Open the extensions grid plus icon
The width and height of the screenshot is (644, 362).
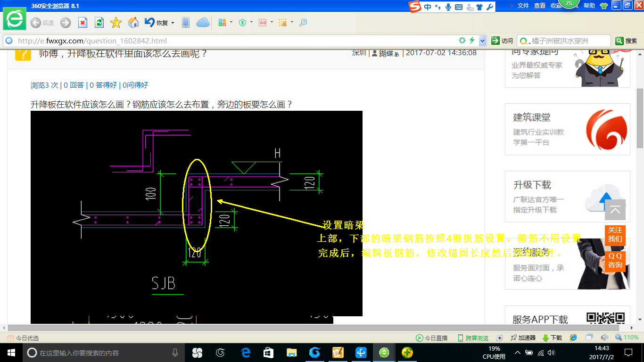tap(222, 22)
